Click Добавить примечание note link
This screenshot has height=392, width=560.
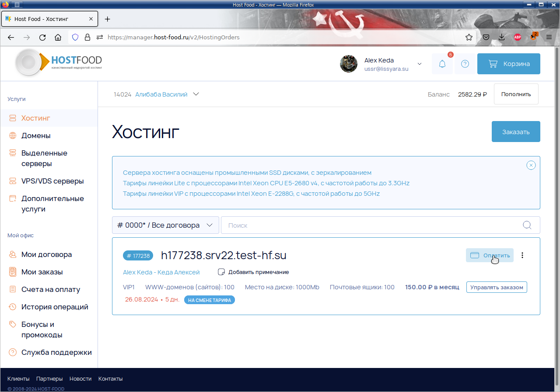[254, 272]
